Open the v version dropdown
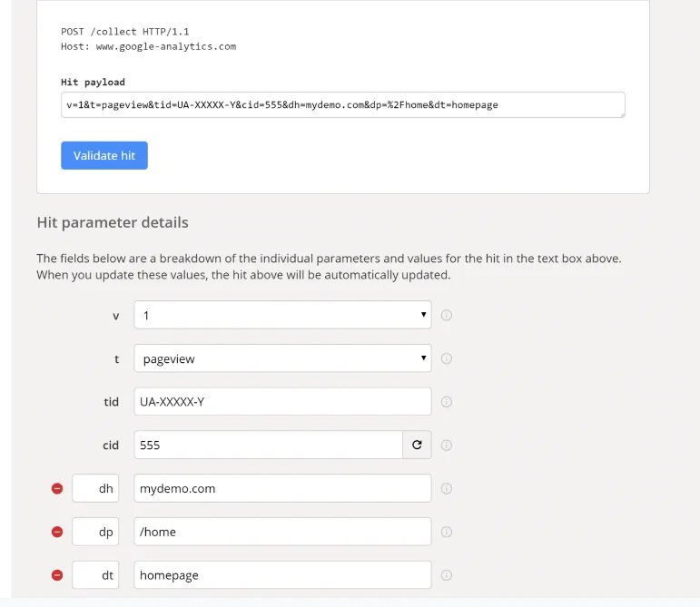 (282, 315)
